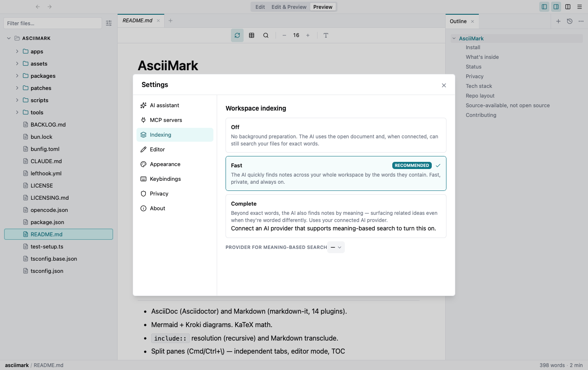588x370 pixels.
Task: Open Appearance settings
Action: (175, 164)
